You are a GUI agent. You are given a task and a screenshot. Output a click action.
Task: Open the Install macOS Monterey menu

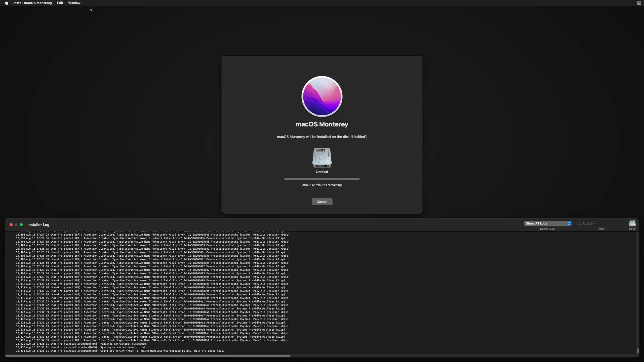pos(32,3)
